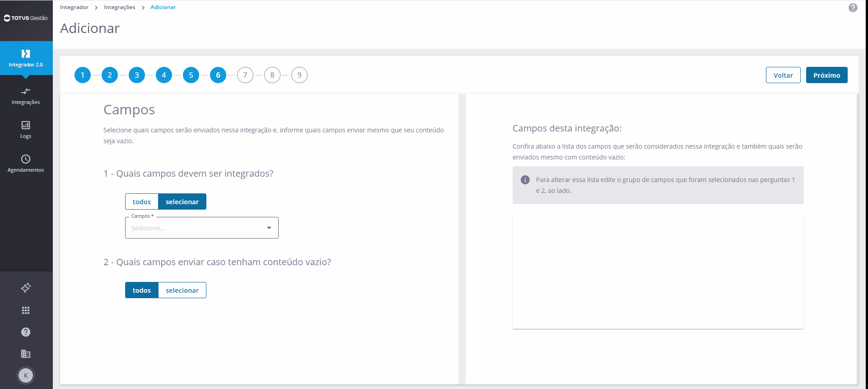Click the Integrador breadcrumb
868x389 pixels.
pos(74,7)
